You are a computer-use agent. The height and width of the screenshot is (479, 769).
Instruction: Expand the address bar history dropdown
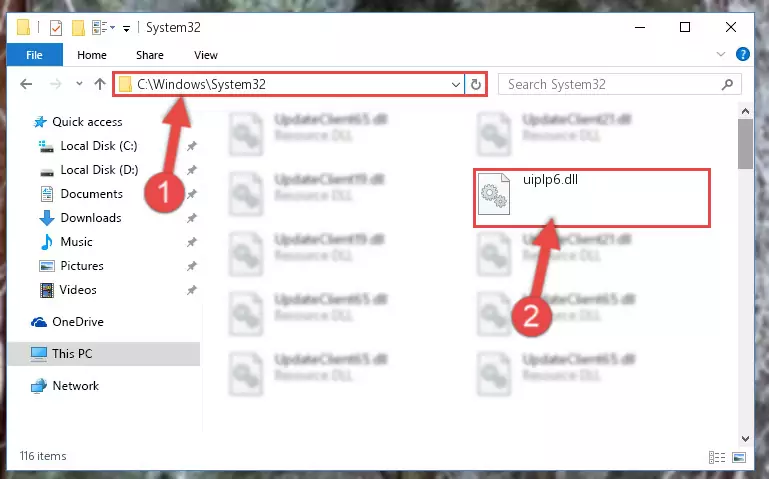point(456,84)
